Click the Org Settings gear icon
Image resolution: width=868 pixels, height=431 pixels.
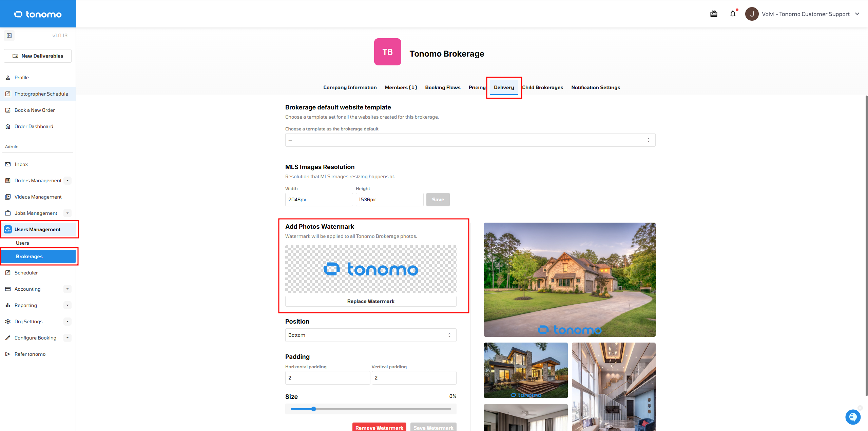click(8, 322)
